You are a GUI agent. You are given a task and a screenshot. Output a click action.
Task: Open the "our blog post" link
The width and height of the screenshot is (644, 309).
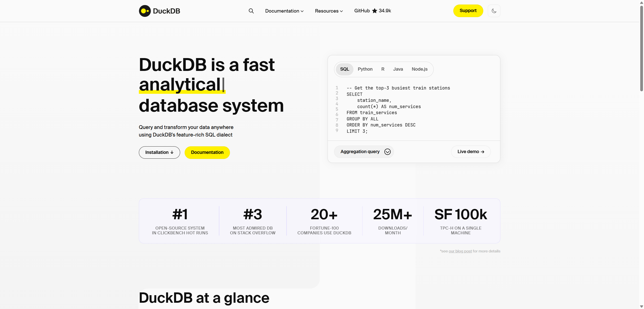click(460, 251)
